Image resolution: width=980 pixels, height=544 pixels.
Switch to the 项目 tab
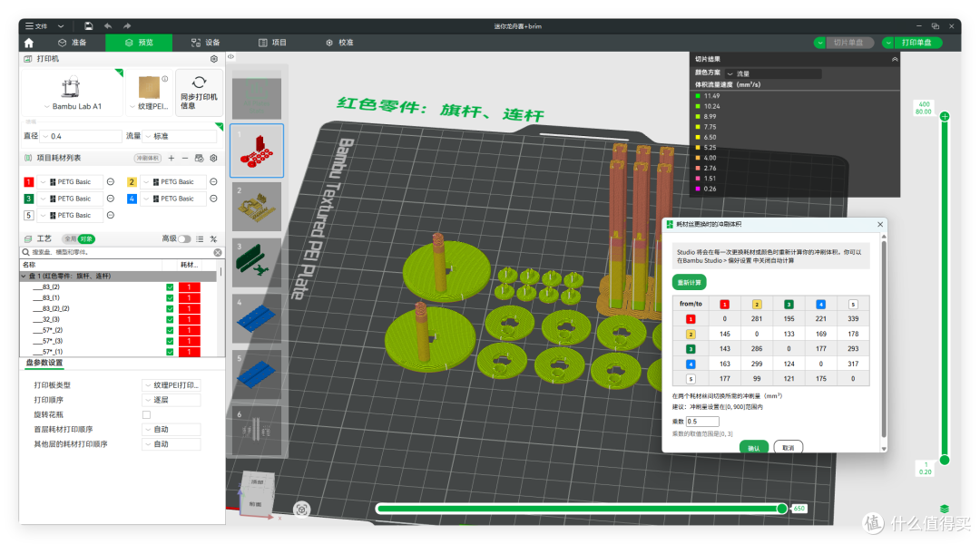pos(272,43)
